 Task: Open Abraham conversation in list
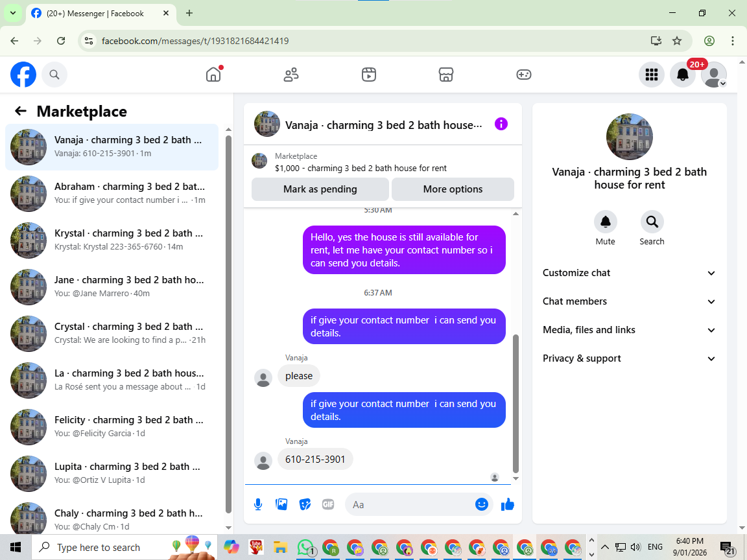point(112,193)
